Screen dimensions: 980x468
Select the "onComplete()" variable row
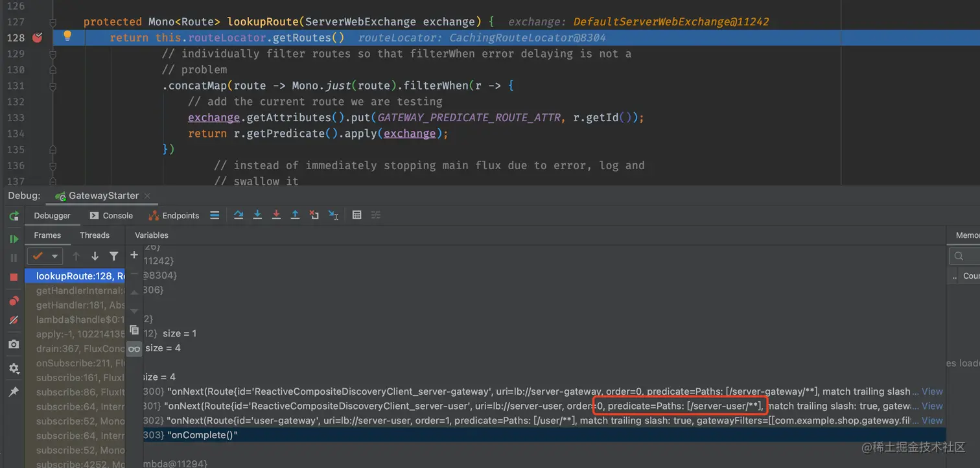[x=543, y=435]
